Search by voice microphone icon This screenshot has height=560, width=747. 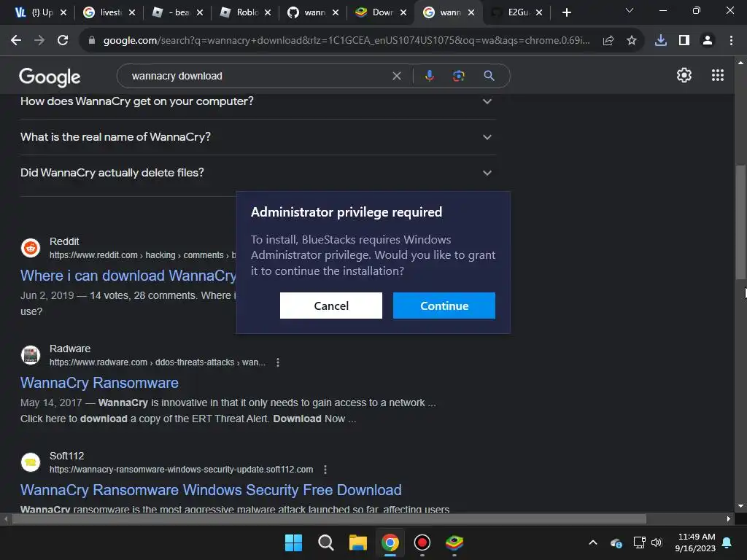click(x=429, y=76)
